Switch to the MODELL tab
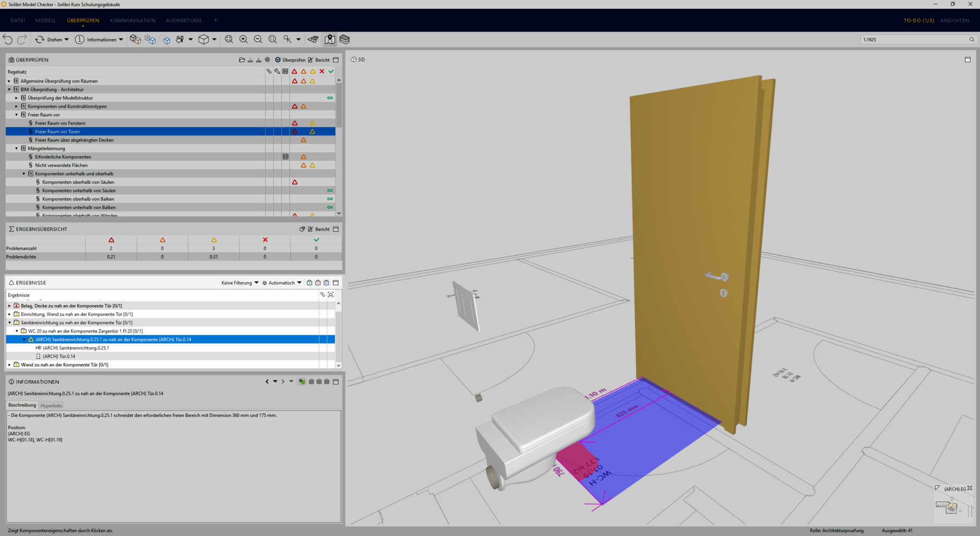Screen dimensions: 980x536 tap(46, 20)
